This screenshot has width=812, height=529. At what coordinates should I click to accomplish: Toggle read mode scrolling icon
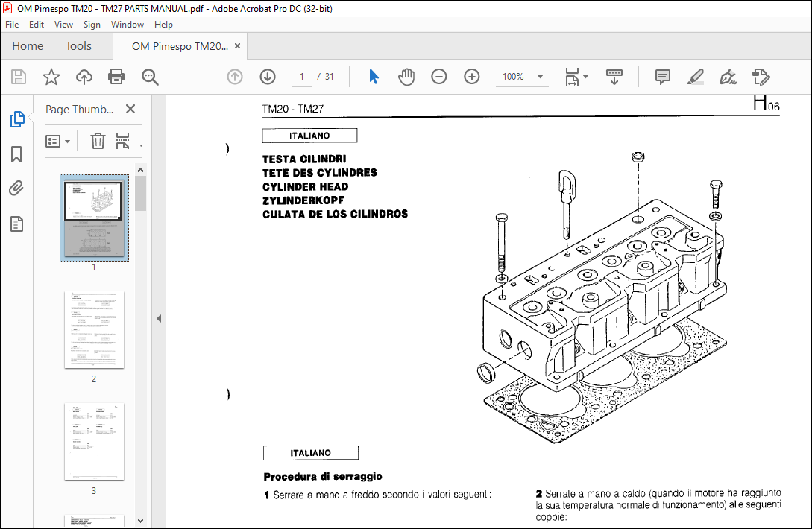tap(614, 77)
